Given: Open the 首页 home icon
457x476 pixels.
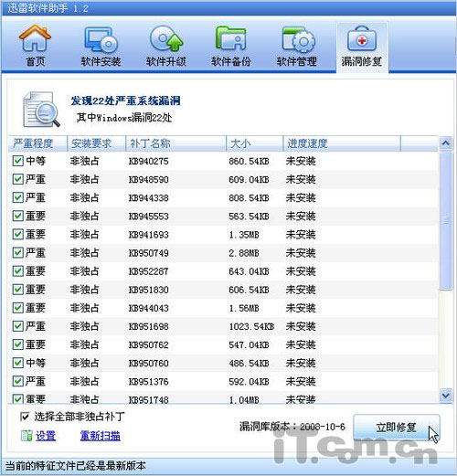Looking at the screenshot, I should (35, 38).
